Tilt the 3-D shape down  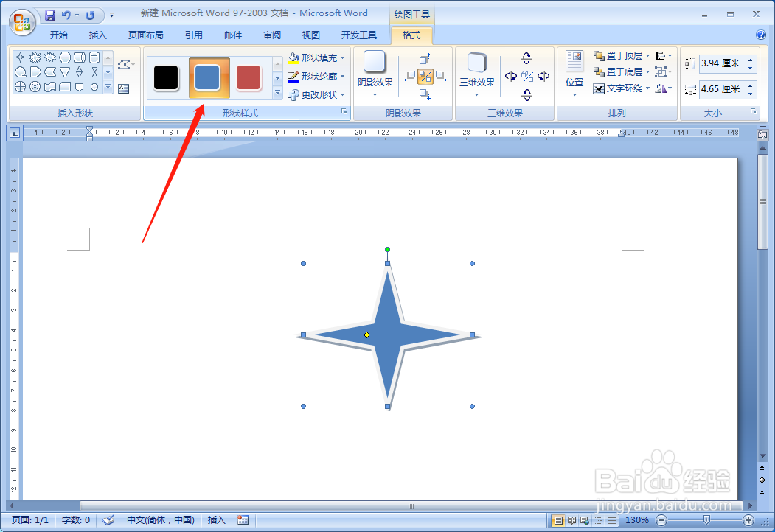[x=527, y=94]
